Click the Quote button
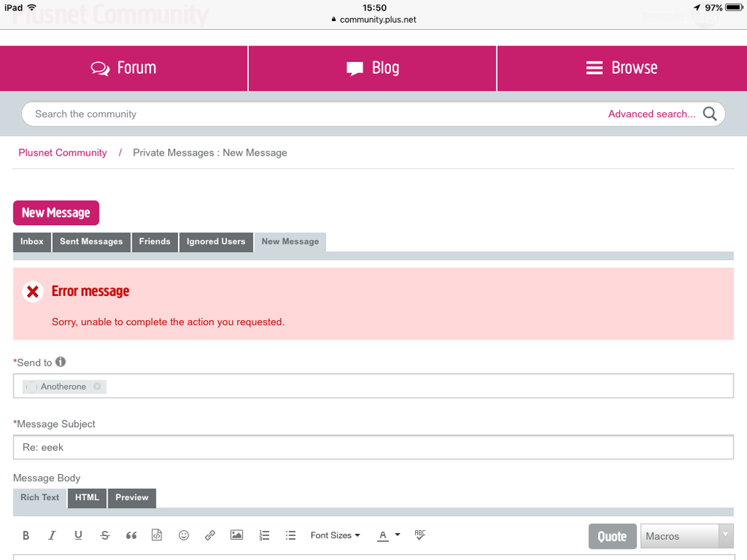 click(x=612, y=536)
